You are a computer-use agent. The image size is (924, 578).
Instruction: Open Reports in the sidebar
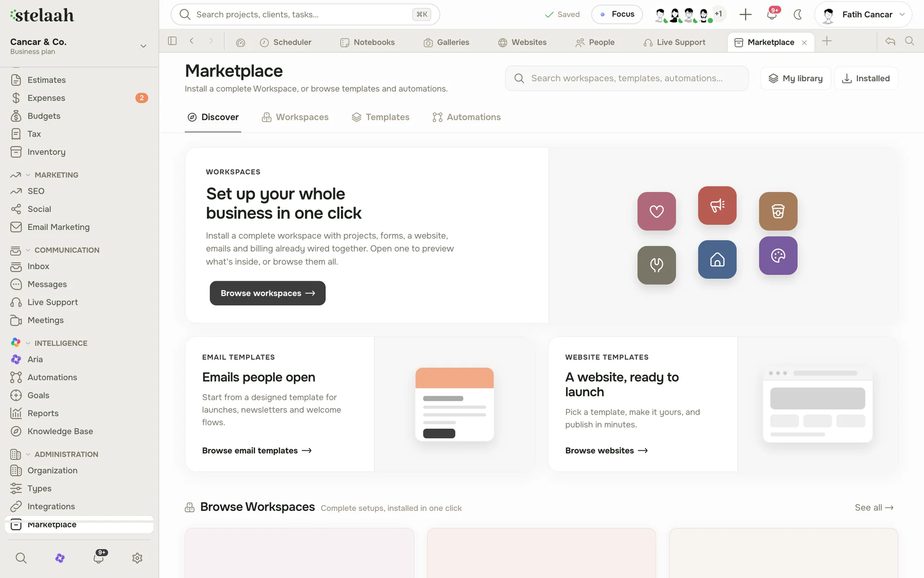point(79,413)
